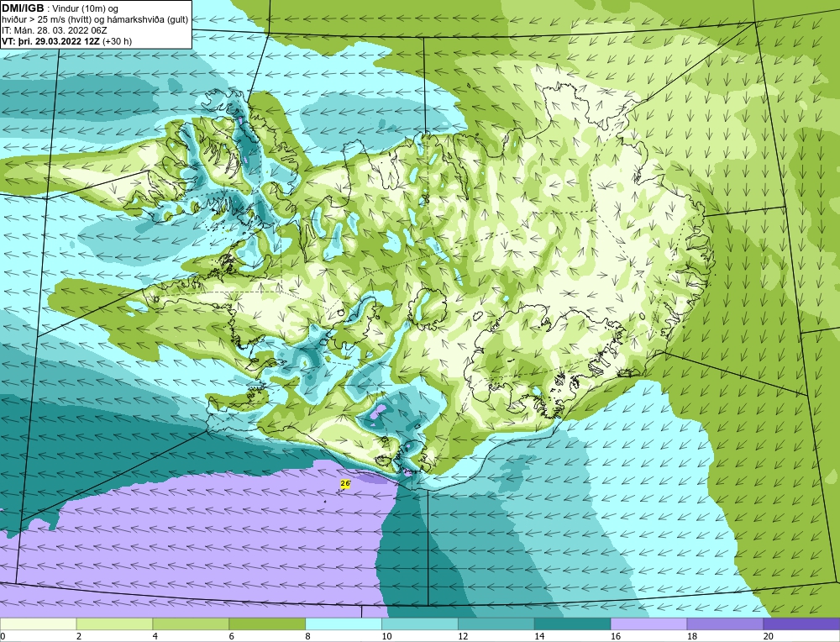Click the 6–8 m/s dark green legend swatch
Viewport: 840px width, 642px height.
[267, 624]
